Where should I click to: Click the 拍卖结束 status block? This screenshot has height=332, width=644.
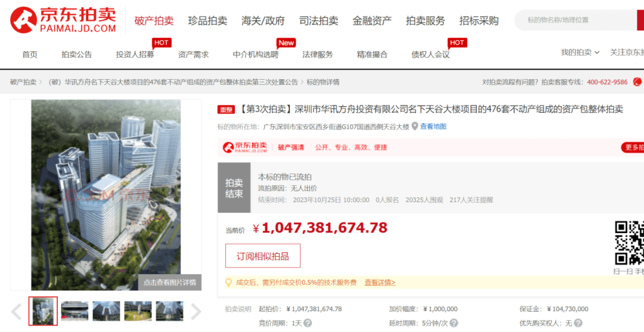234,188
